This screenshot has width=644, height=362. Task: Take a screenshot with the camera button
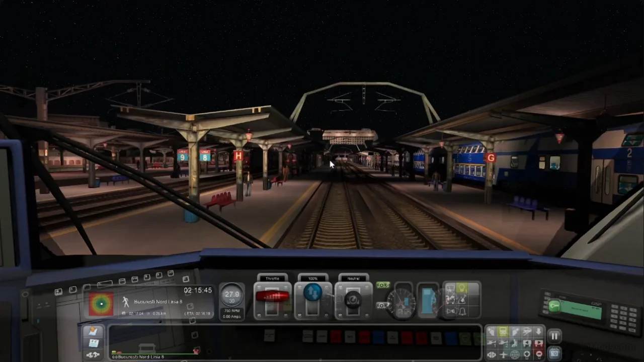(x=554, y=353)
